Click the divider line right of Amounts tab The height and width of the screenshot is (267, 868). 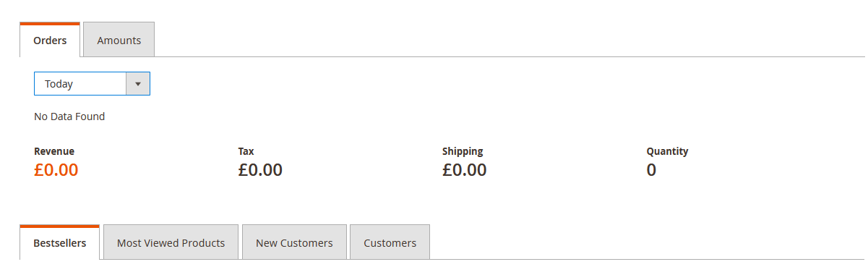coord(511,56)
